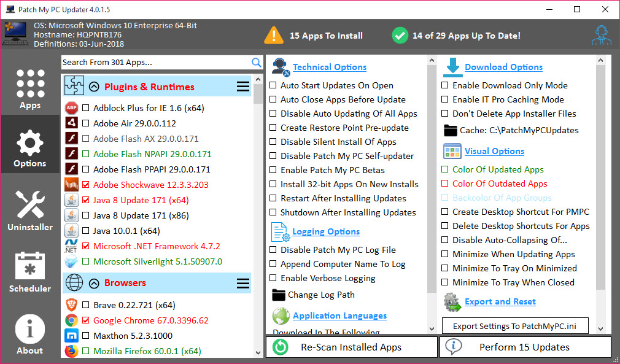Click the Brave browser lion icon
620x364 pixels.
pos(72,304)
